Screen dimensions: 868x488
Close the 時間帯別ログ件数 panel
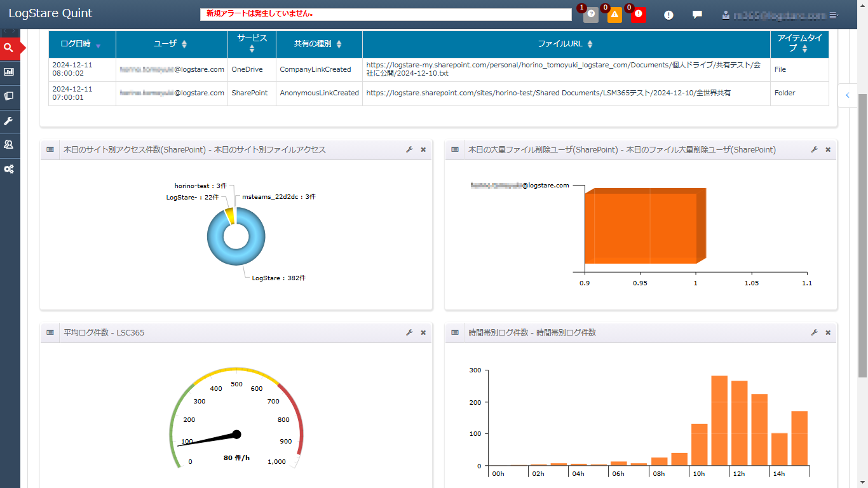pos(828,332)
